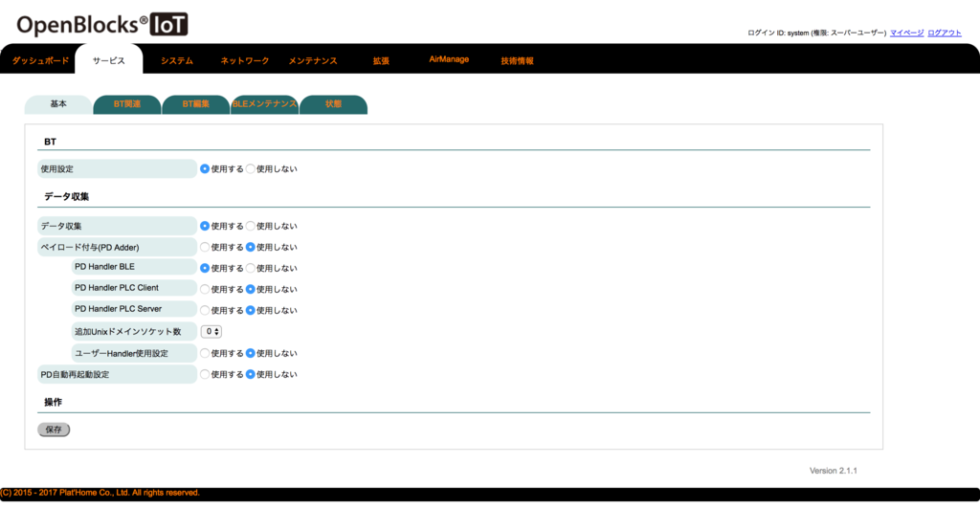Image resolution: width=980 pixels, height=530 pixels.
Task: Open the 追加Unixドメインソケット数 dropdown
Action: click(x=212, y=331)
